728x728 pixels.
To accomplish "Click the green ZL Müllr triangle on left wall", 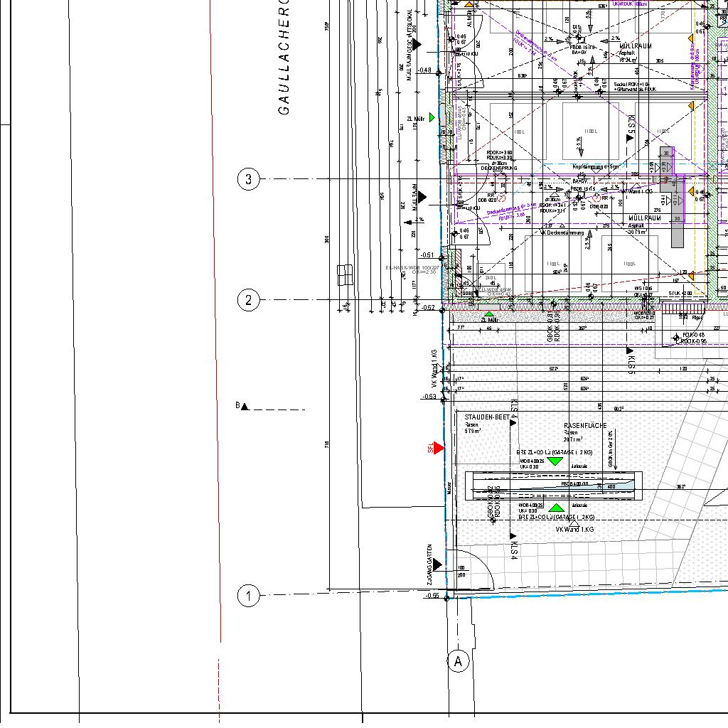I will (432, 117).
